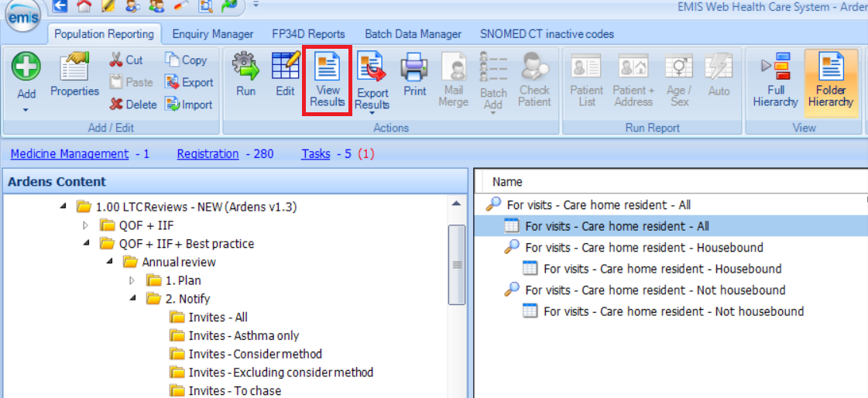Open the FP34D Reports tab
Viewport: 868px width, 398px height.
pyautogui.click(x=308, y=34)
